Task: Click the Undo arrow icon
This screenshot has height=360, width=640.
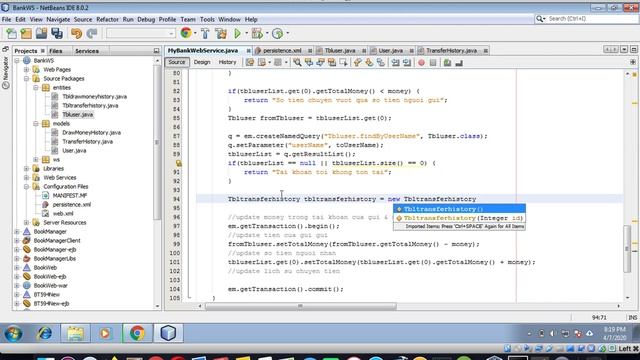Action: 76,33
